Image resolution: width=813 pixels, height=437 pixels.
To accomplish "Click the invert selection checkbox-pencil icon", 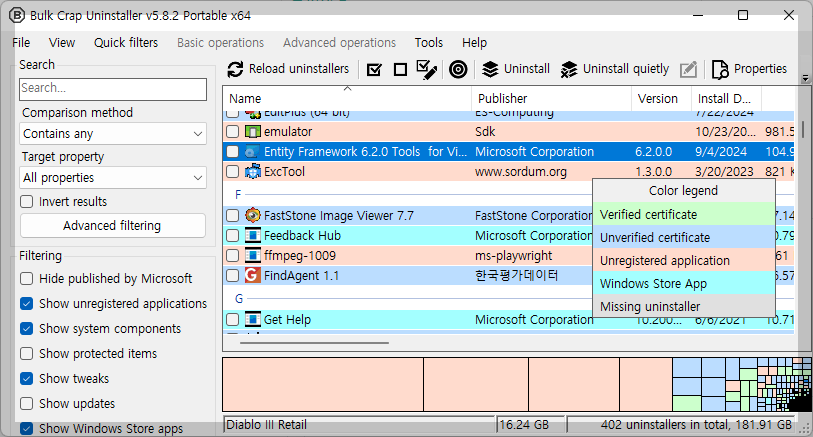I will 426,69.
